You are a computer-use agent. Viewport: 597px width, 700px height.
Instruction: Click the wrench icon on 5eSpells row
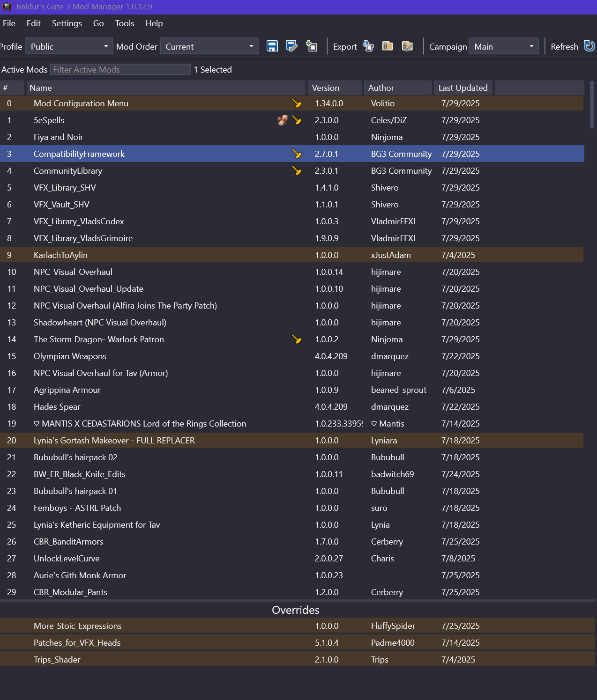297,120
